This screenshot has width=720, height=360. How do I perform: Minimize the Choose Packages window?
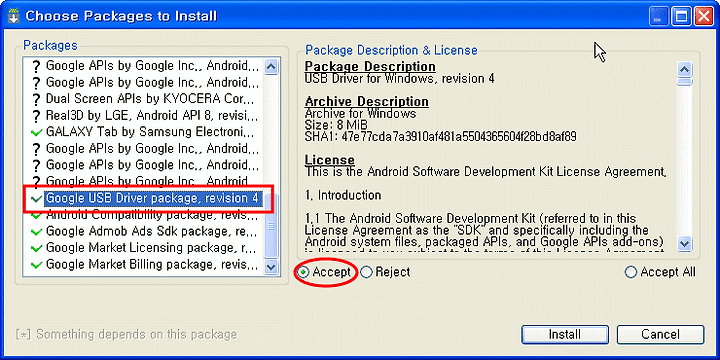[x=659, y=17]
